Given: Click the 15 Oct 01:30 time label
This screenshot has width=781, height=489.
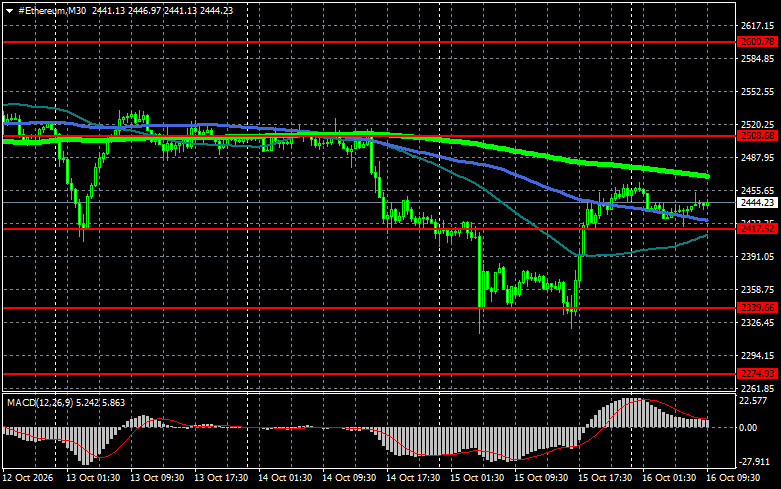Looking at the screenshot, I should pyautogui.click(x=477, y=478).
